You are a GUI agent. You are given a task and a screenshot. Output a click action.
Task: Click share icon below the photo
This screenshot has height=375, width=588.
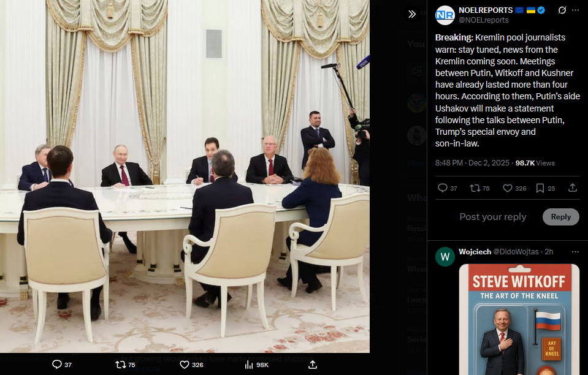313,365
